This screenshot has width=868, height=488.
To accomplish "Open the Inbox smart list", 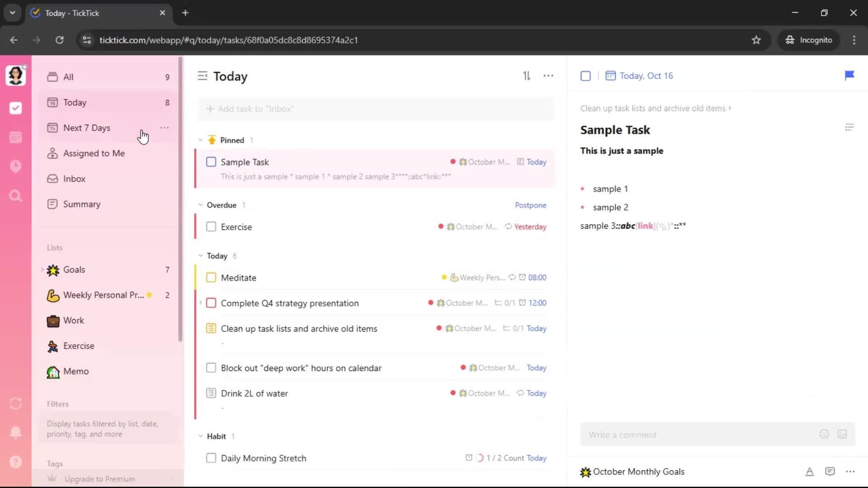I will point(74,179).
